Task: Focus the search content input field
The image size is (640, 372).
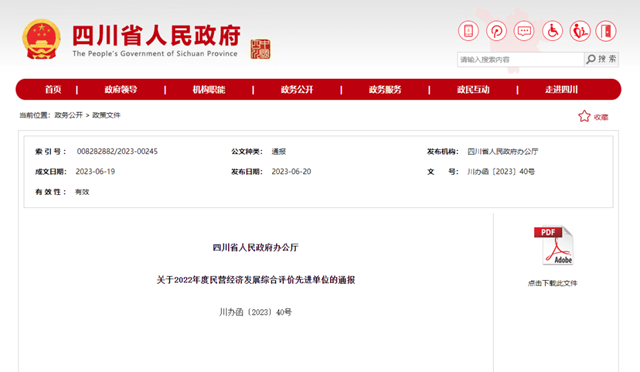Action: tap(520, 59)
